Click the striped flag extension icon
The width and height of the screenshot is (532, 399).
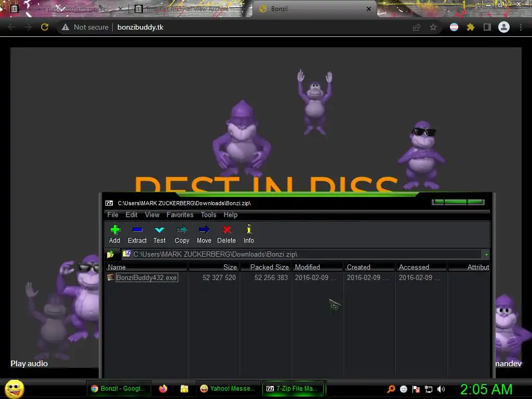click(454, 27)
